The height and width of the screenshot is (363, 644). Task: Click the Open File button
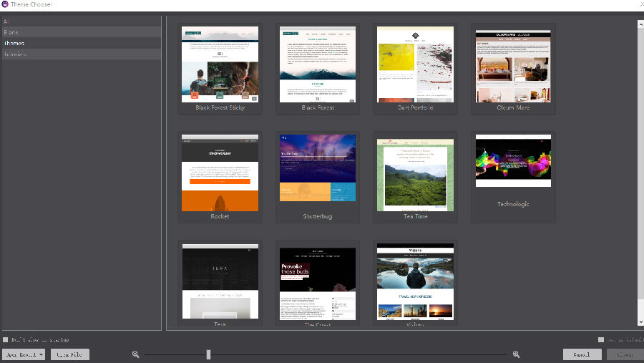69,354
